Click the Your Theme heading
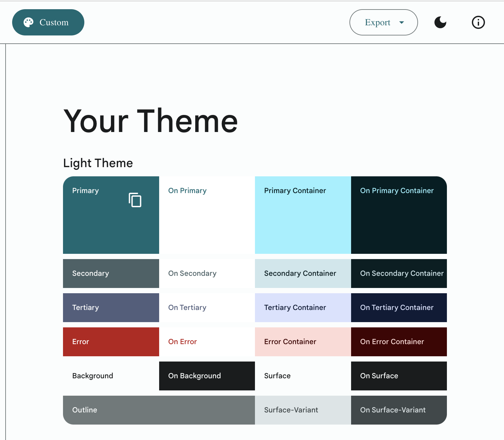 [x=150, y=121]
